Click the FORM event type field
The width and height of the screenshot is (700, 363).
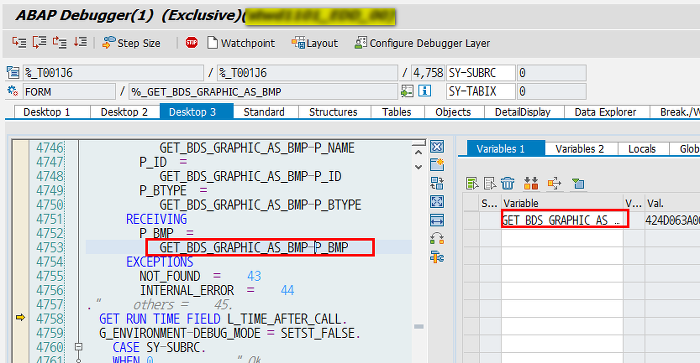[69, 92]
